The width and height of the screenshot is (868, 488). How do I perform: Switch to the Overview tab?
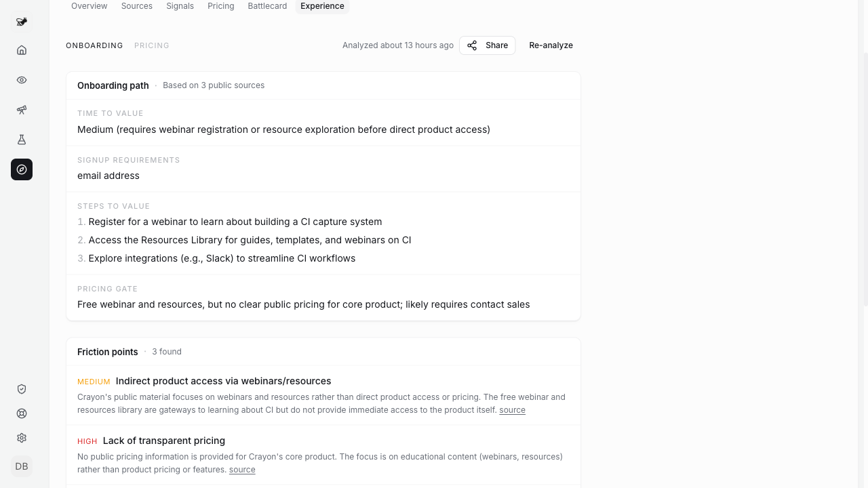coord(90,6)
